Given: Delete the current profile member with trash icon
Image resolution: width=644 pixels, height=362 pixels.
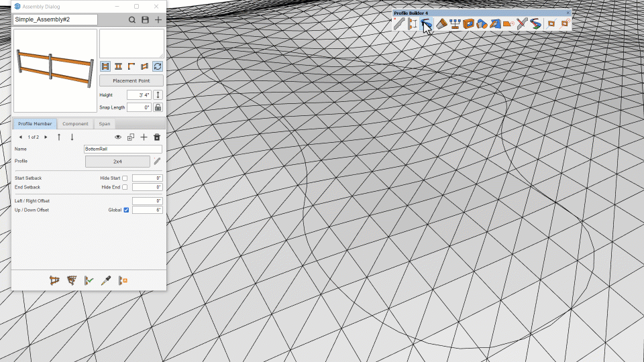Looking at the screenshot, I should point(157,137).
